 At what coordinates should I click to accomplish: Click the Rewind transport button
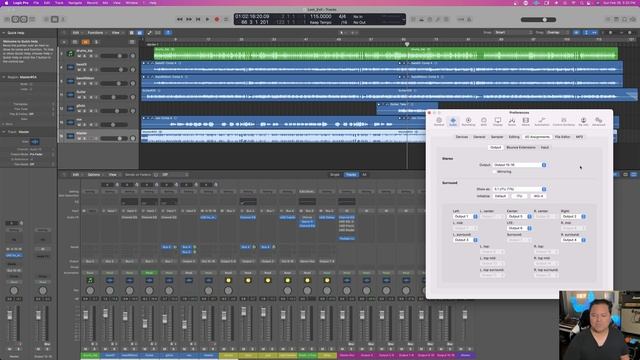[x=180, y=19]
